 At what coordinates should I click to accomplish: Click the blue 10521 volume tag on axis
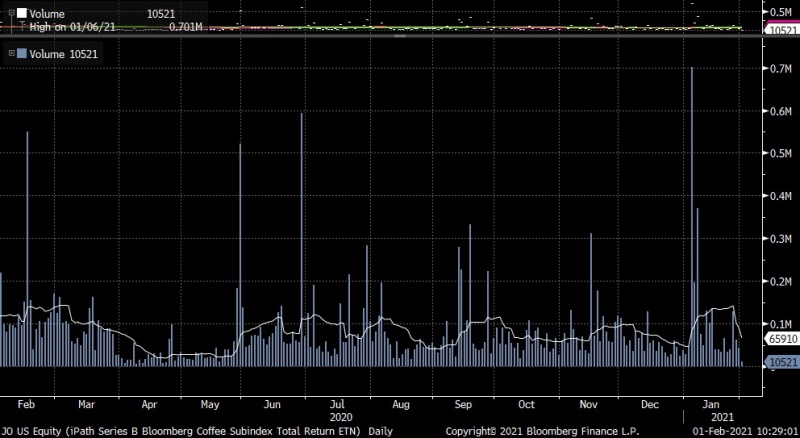pyautogui.click(x=783, y=362)
